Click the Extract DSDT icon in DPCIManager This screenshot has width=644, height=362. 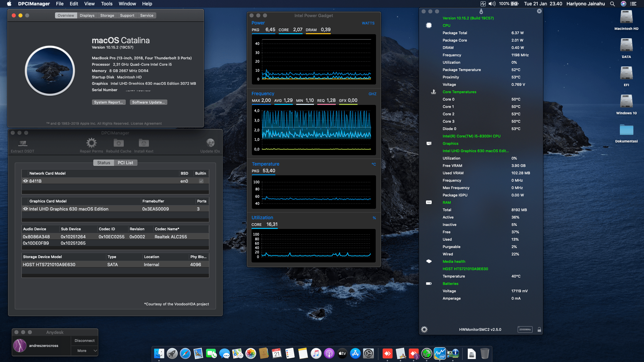(x=22, y=143)
